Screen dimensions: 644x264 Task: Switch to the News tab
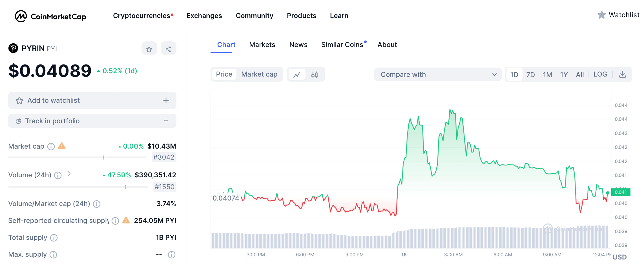click(298, 45)
